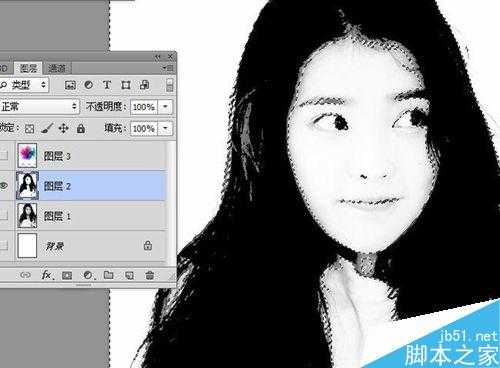Lock layer position move icon
This screenshot has height=368, width=500.
63,128
